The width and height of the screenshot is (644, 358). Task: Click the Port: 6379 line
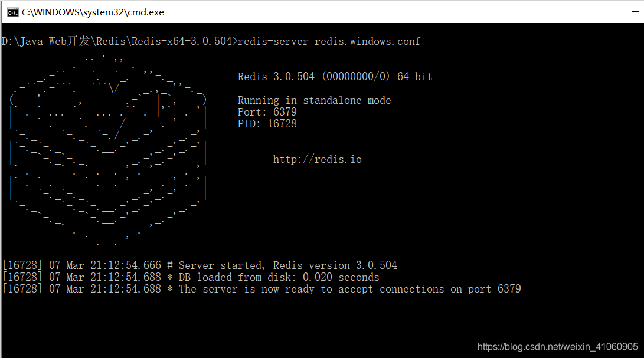[x=267, y=112]
